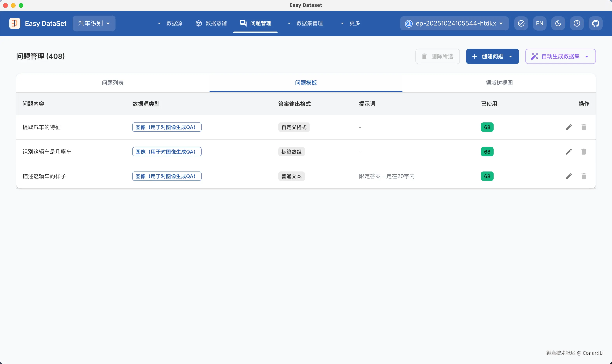The image size is (612, 364).
Task: Switch to the 领域树视图 tab
Action: pyautogui.click(x=499, y=83)
